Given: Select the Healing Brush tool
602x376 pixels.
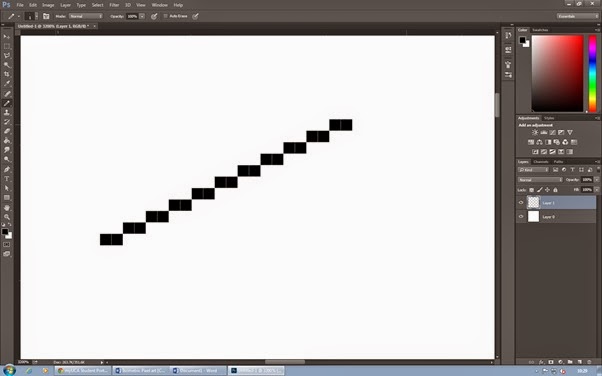Looking at the screenshot, I should [7, 94].
